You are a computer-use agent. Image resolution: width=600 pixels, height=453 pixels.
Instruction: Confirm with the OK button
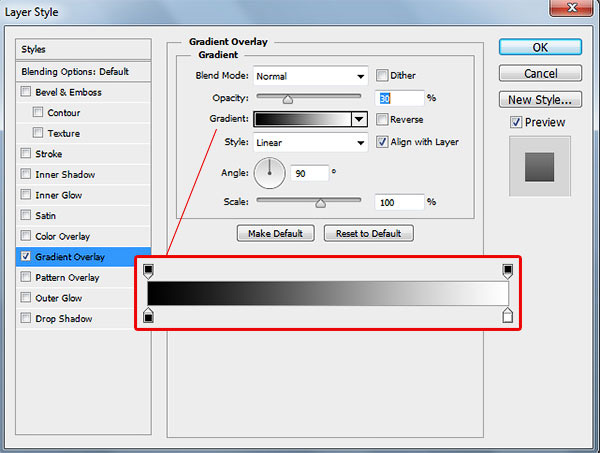coord(540,47)
